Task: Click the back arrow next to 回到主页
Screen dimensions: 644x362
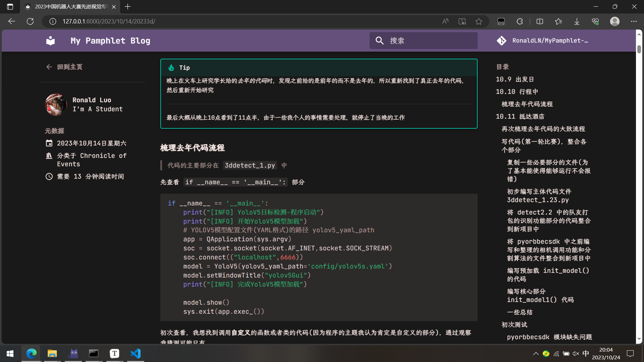Action: [x=49, y=67]
